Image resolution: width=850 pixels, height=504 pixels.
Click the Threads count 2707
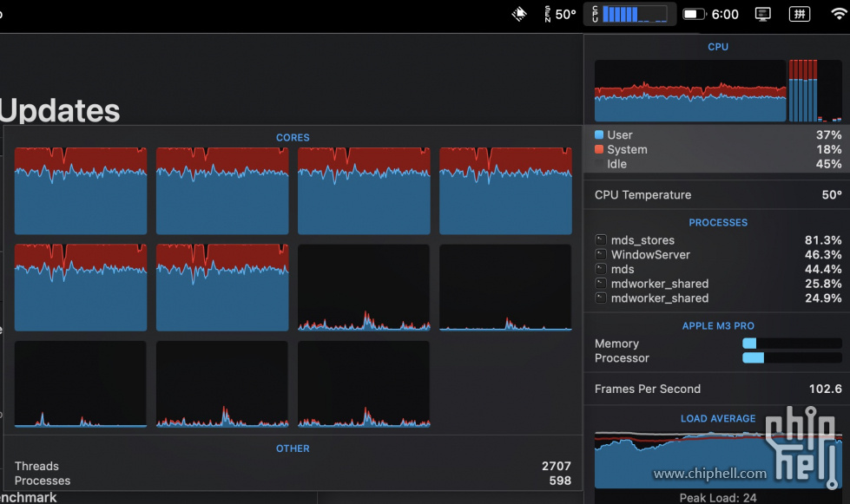click(557, 466)
